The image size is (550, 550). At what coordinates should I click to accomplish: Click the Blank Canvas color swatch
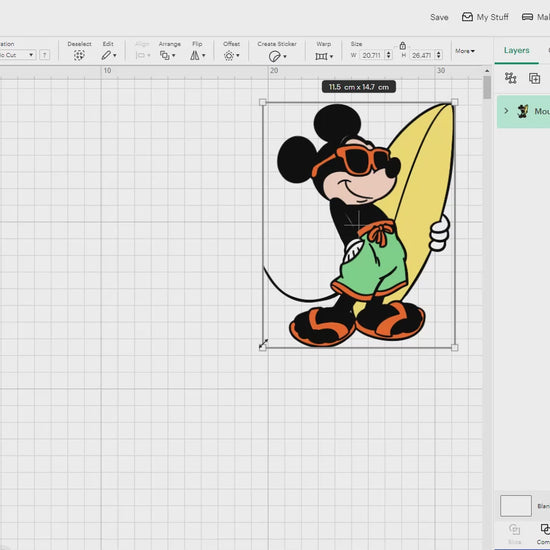516,506
